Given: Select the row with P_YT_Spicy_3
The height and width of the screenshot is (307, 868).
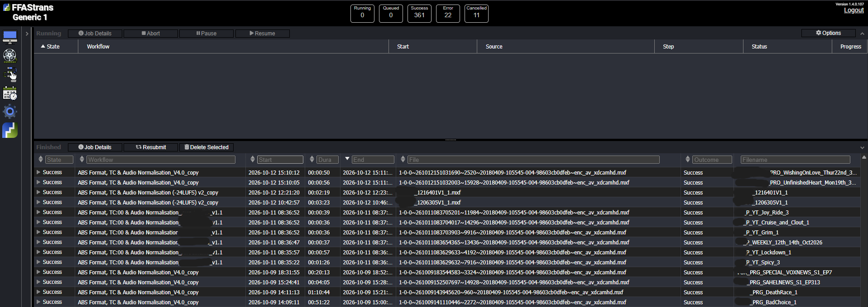Looking at the screenshot, I should pos(447,262).
